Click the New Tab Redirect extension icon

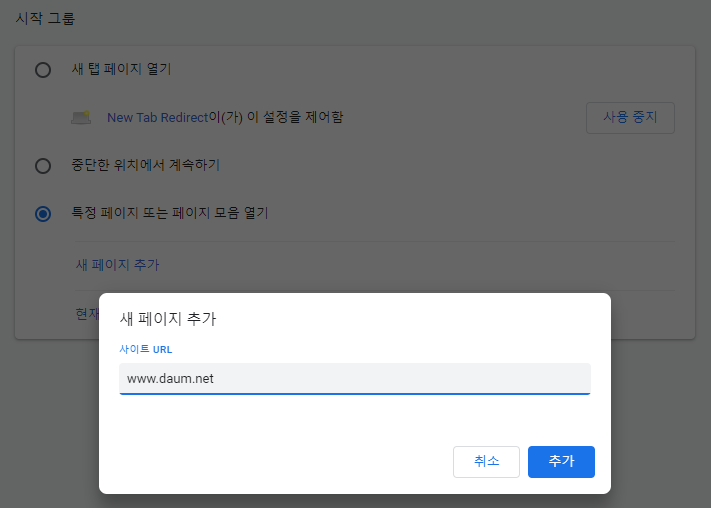coord(81,117)
